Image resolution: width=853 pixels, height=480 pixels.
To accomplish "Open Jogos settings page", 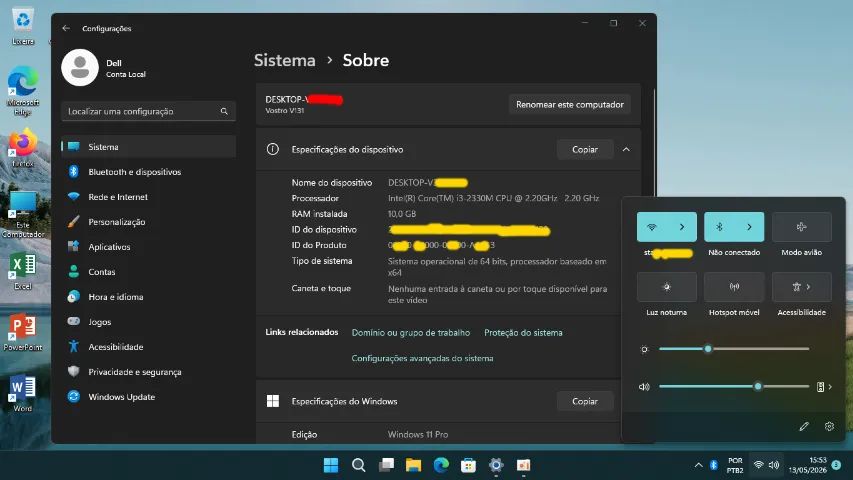I will pos(149,322).
